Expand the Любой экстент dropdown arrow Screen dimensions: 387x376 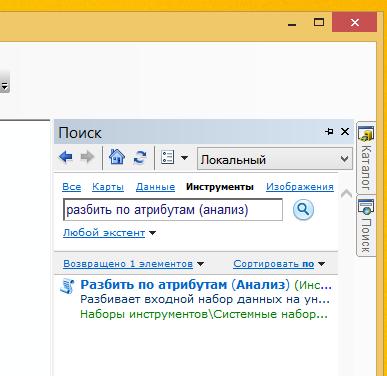click(152, 233)
